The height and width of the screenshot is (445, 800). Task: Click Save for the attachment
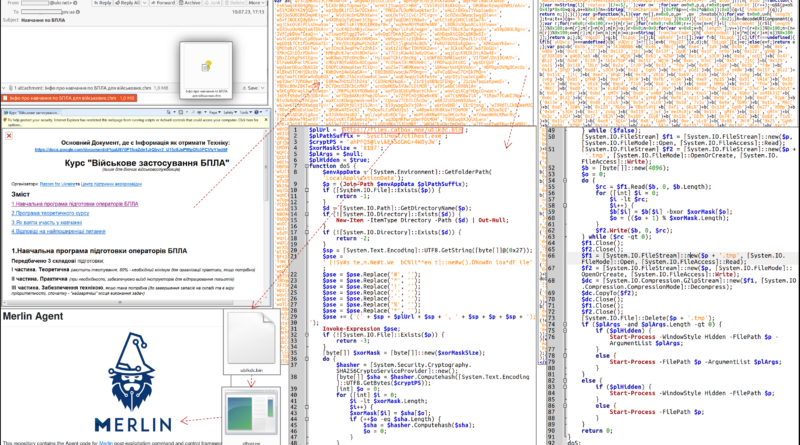coord(251,88)
